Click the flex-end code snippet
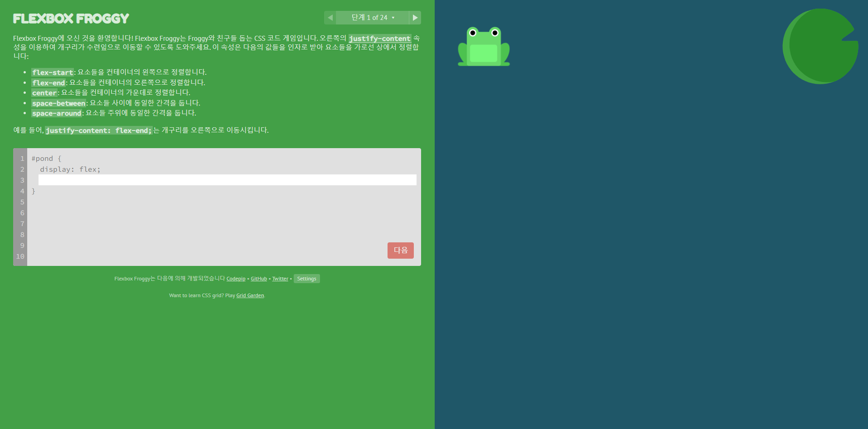 (48, 82)
